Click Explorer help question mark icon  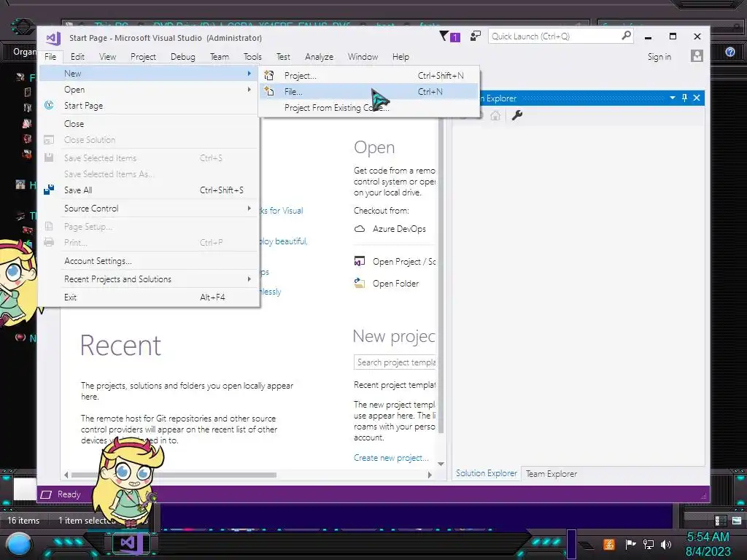pyautogui.click(x=729, y=52)
